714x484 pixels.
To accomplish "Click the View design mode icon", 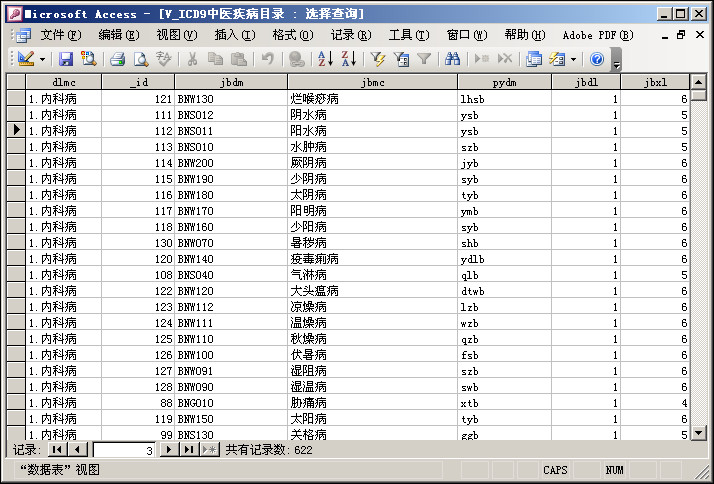I will (26, 59).
